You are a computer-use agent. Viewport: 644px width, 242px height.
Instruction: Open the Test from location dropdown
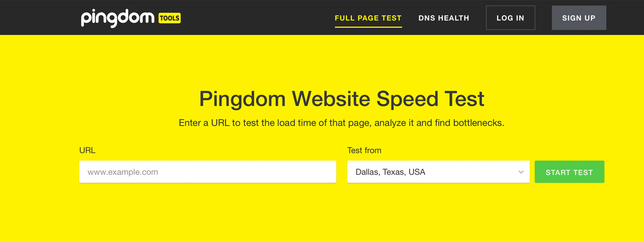(438, 172)
